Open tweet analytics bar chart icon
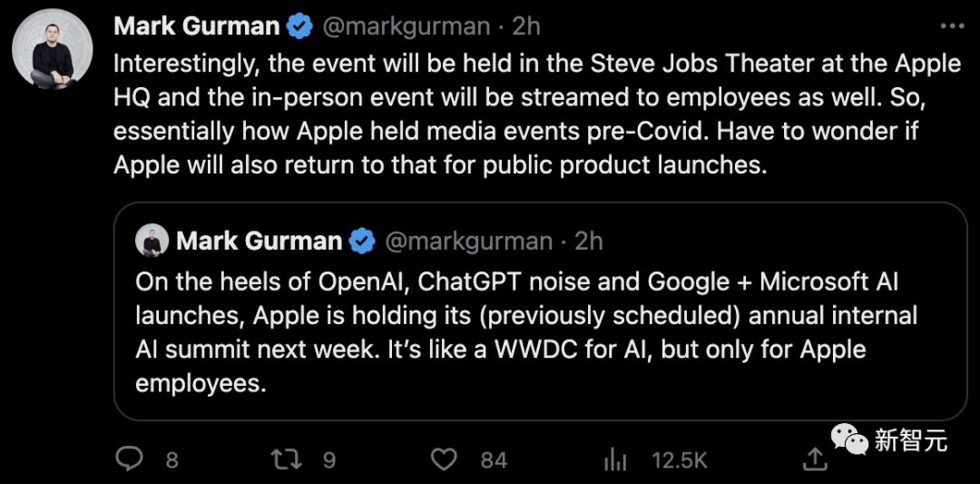This screenshot has width=980, height=484. click(x=616, y=459)
